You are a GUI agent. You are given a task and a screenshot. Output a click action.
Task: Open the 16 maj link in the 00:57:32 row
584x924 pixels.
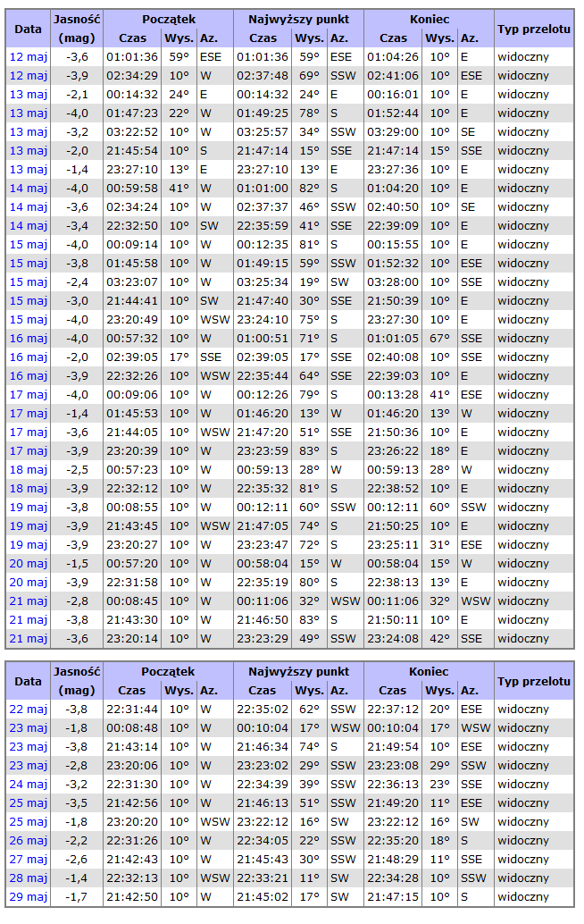29,339
